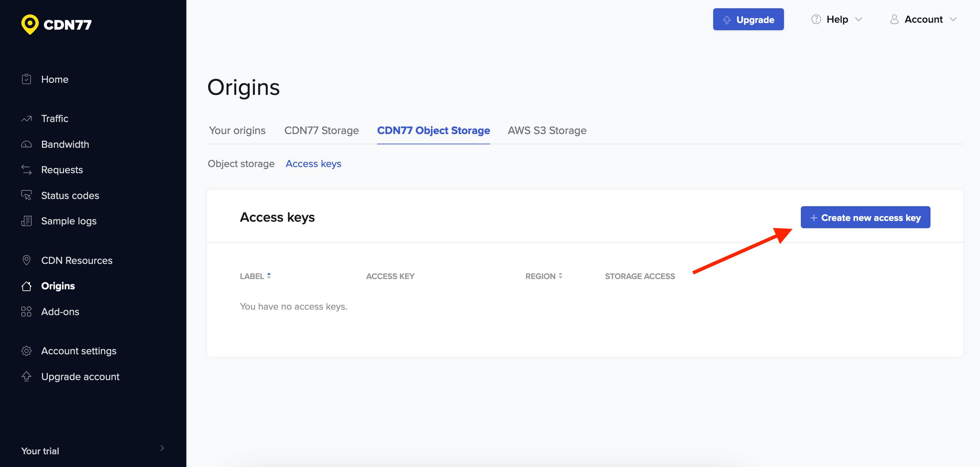Switch to Your origins tab
Image resolution: width=980 pixels, height=467 pixels.
point(237,131)
